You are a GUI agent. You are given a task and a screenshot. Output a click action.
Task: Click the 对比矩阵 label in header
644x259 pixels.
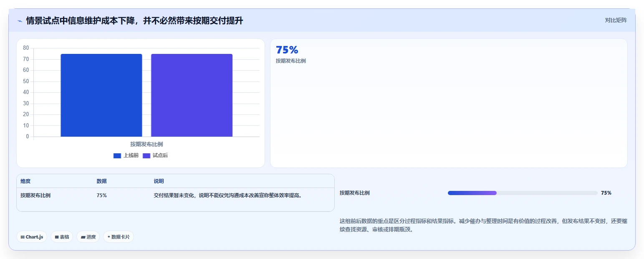[616, 20]
